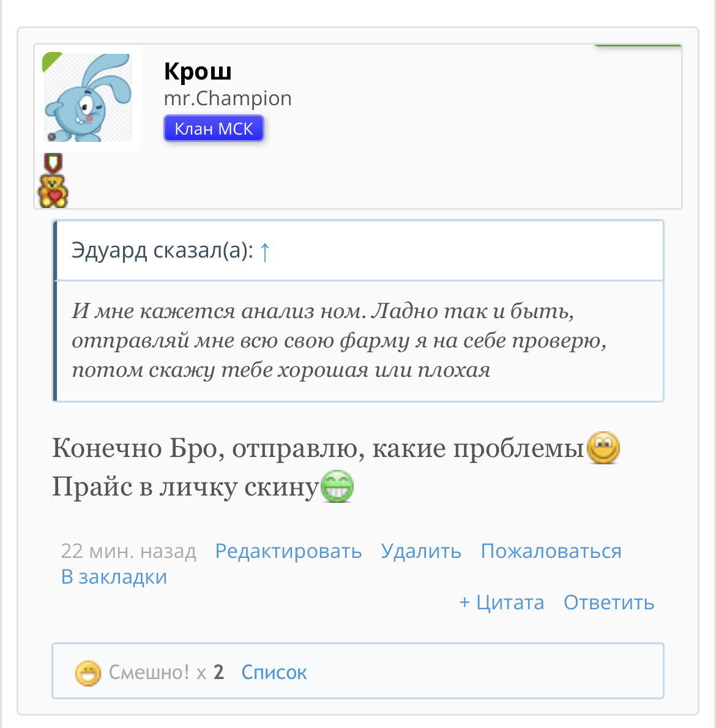Report the post via 'Пожаловаться'
The image size is (716, 728).
click(551, 551)
